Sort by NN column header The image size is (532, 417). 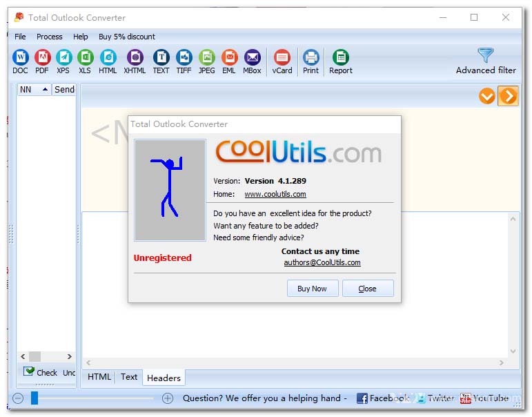(x=35, y=89)
